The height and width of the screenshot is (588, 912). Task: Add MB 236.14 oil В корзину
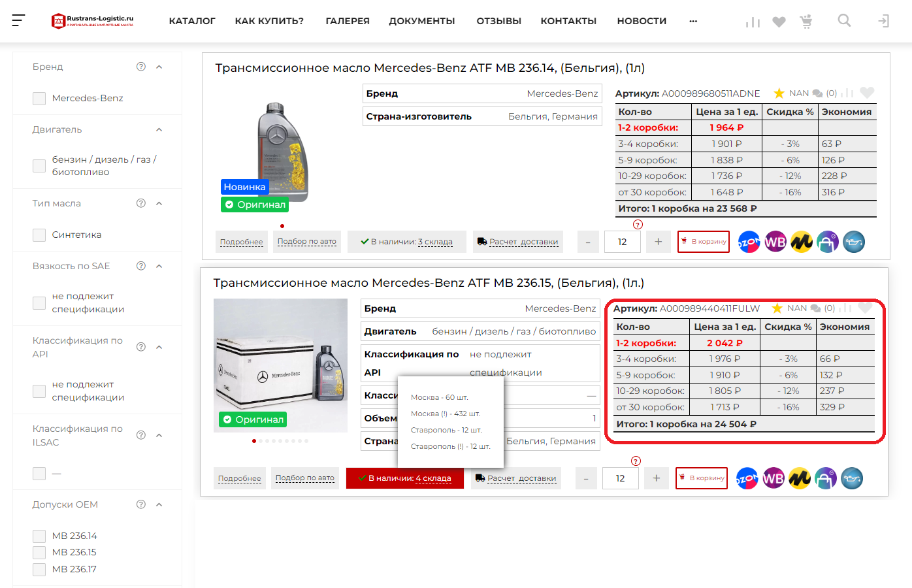[x=704, y=242]
